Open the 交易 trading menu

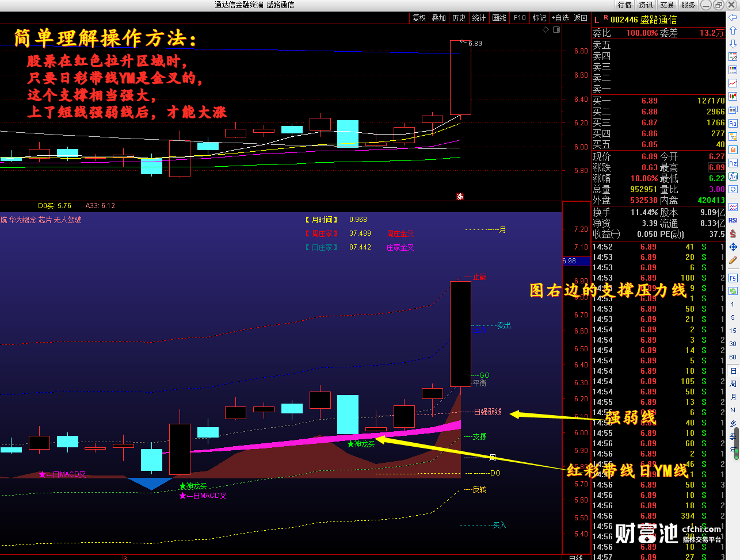click(x=667, y=5)
